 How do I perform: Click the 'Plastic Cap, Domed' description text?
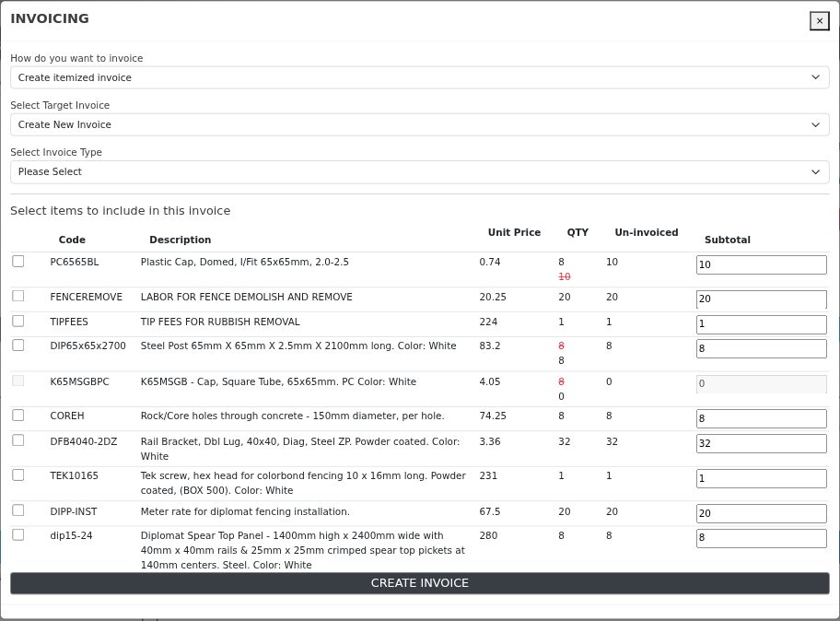tap(244, 262)
